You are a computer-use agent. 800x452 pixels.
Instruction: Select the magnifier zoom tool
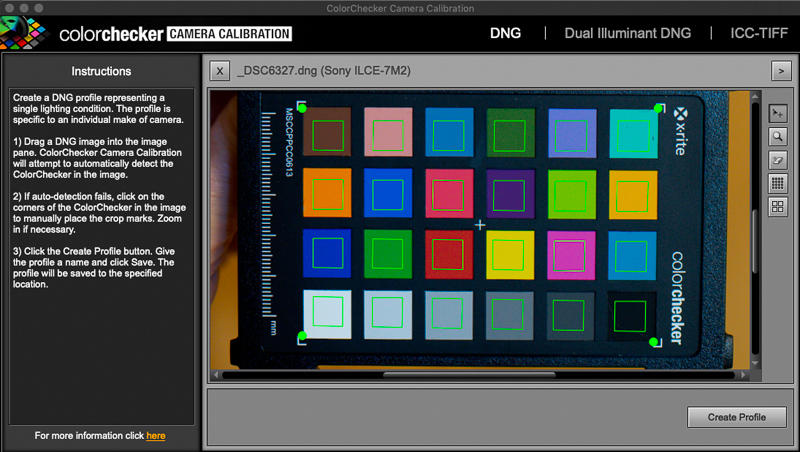tap(777, 136)
